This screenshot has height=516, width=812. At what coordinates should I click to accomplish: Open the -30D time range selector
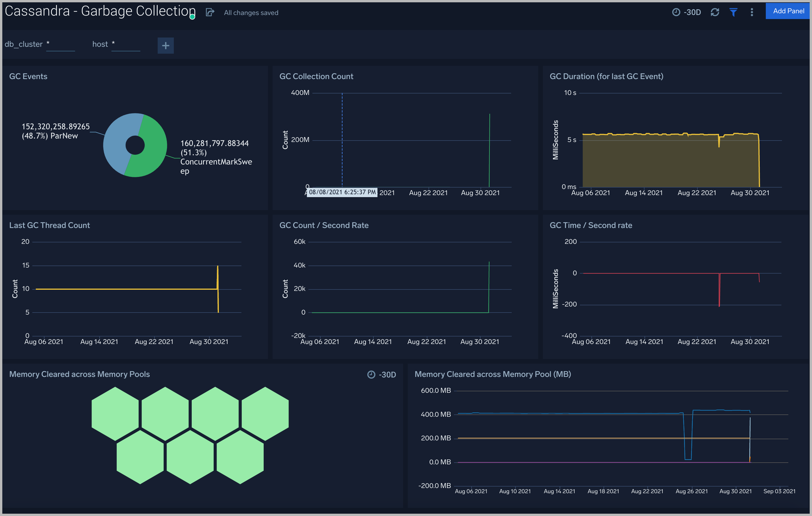[692, 12]
